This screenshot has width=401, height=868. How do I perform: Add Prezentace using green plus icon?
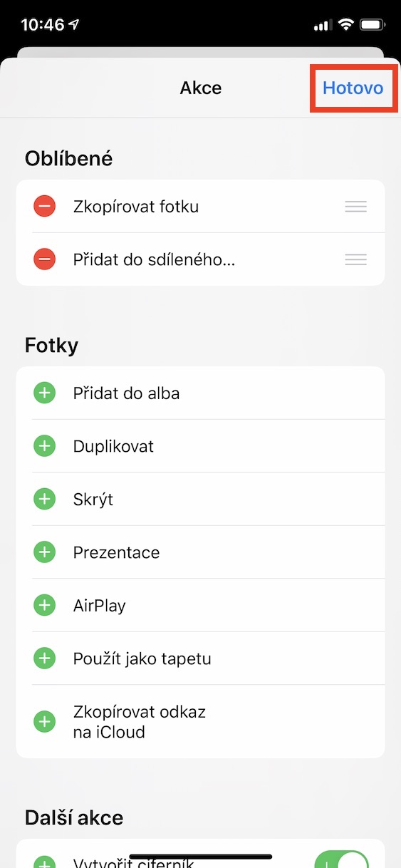(44, 552)
